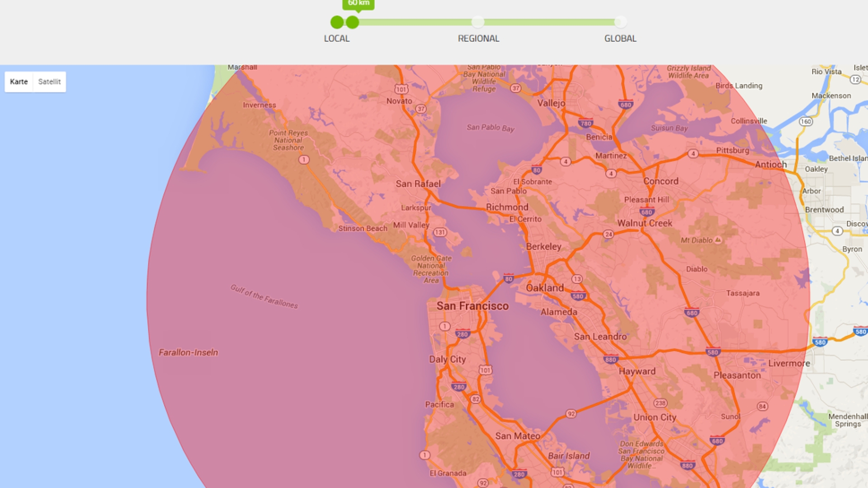The image size is (868, 488).
Task: Set range slider to GLOBAL stop
Action: click(621, 22)
